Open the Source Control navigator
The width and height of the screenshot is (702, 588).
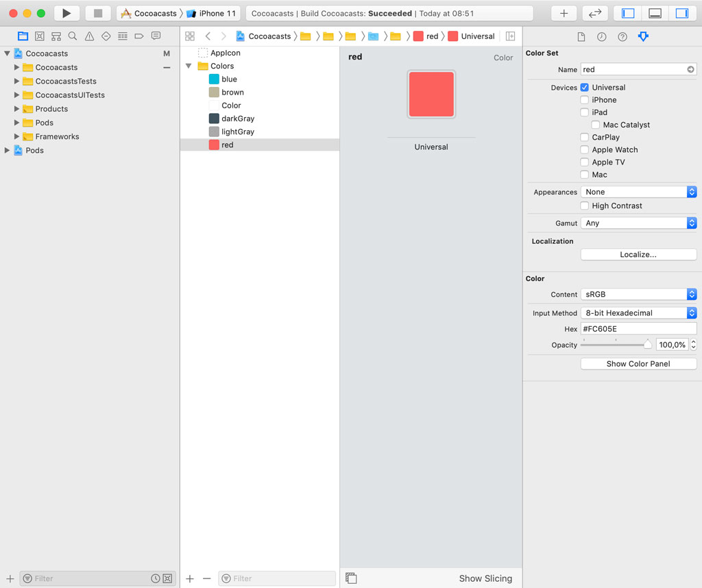tap(40, 36)
